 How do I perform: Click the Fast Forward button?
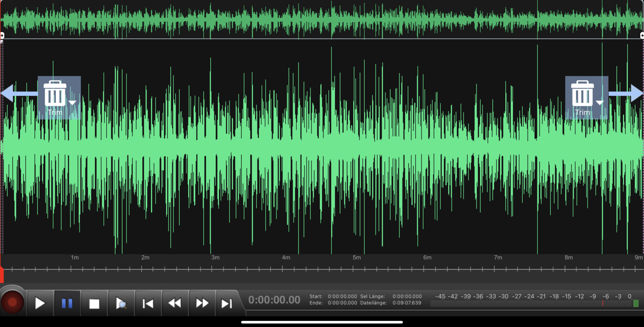click(x=202, y=303)
